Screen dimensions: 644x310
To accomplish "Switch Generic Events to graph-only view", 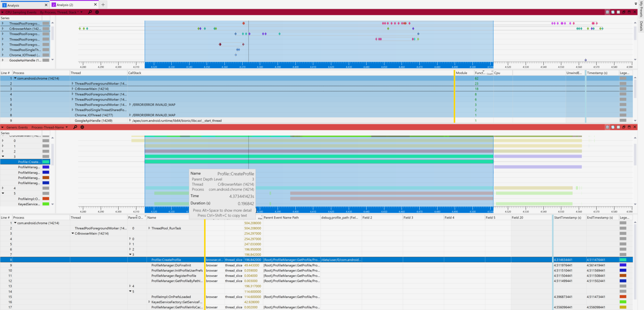I will [x=613, y=127].
